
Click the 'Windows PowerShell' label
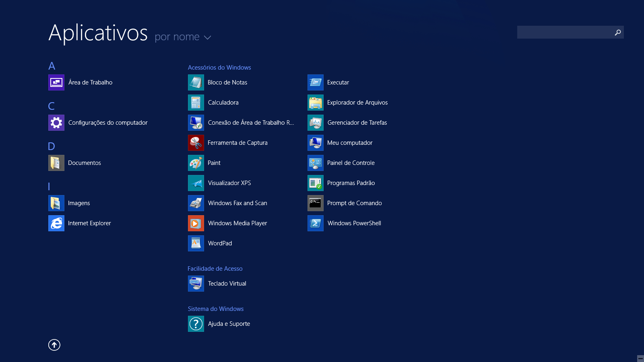point(354,223)
